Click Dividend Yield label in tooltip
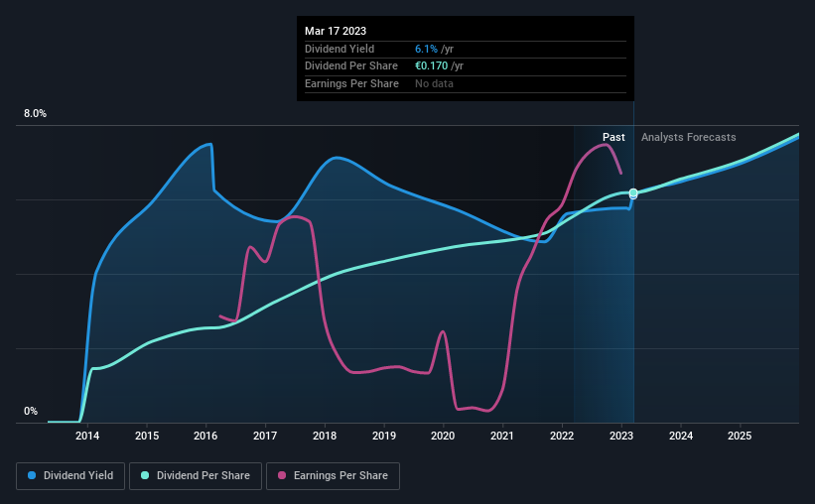Screen dimensions: 815x504 click(340, 49)
